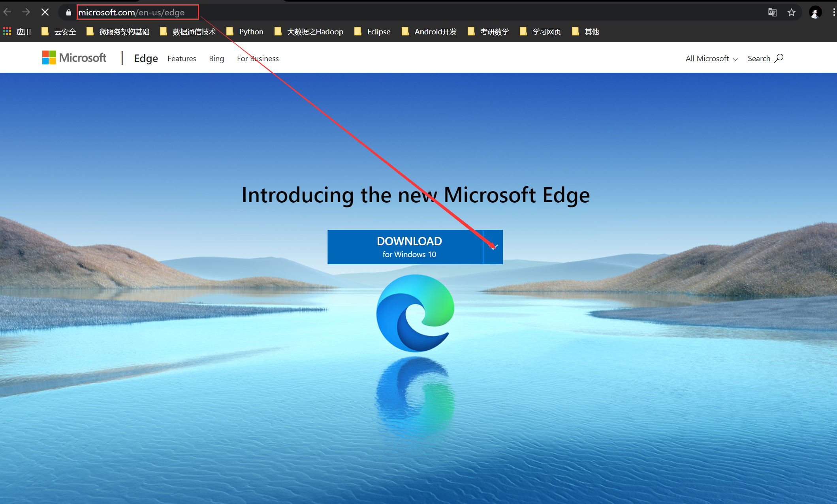Stop loading the current page

coord(45,12)
